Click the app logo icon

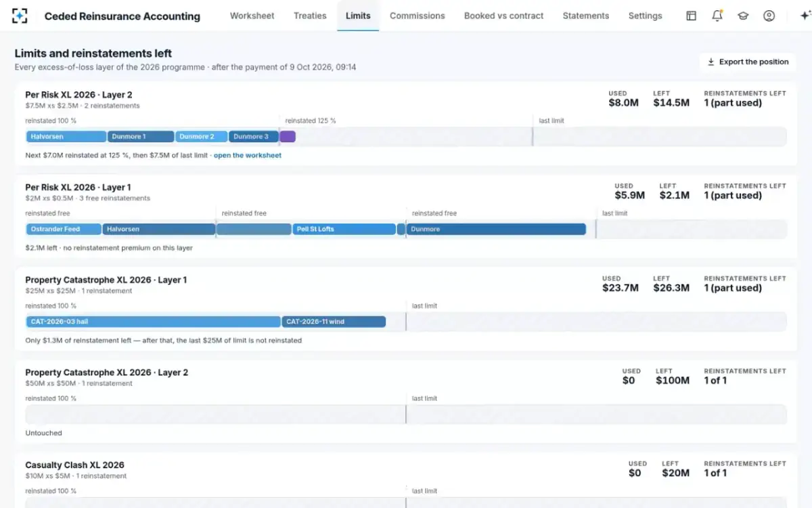click(20, 16)
